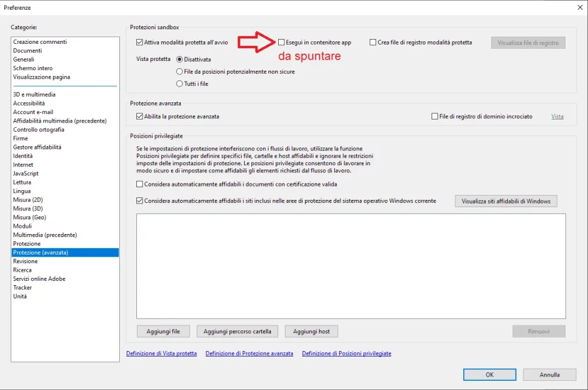Click the "Vista" link next to domain log
The height and width of the screenshot is (390, 588).
click(x=557, y=116)
